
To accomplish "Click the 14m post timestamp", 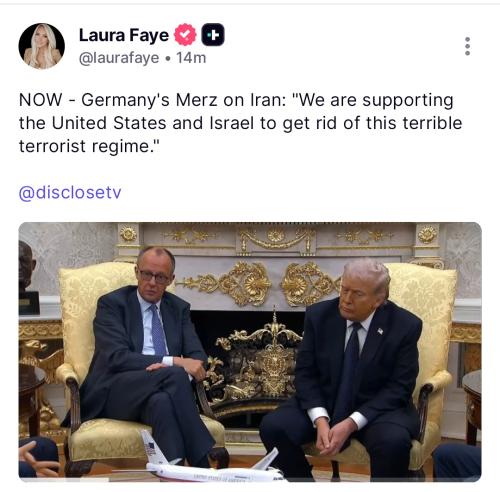I will point(191,58).
